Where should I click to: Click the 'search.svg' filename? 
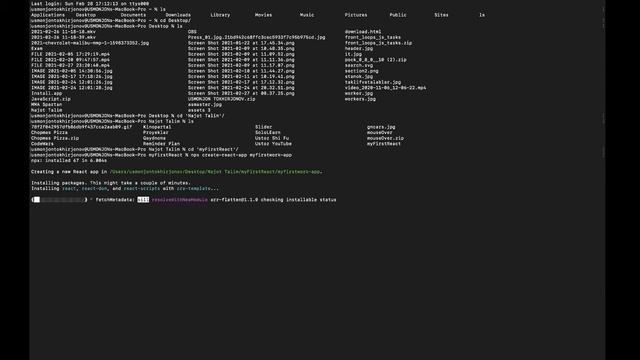tap(359, 65)
